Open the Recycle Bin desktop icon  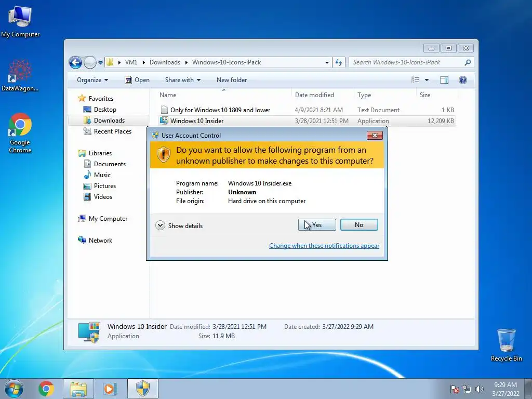click(506, 345)
